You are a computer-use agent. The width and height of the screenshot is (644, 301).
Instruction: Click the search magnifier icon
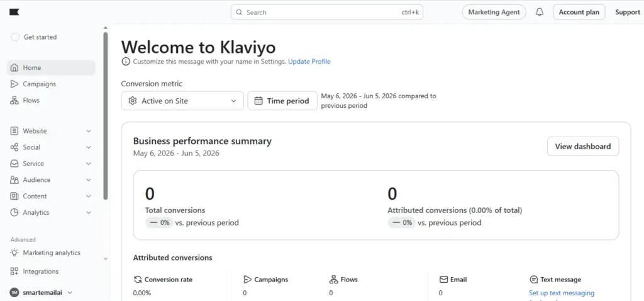[x=239, y=13]
